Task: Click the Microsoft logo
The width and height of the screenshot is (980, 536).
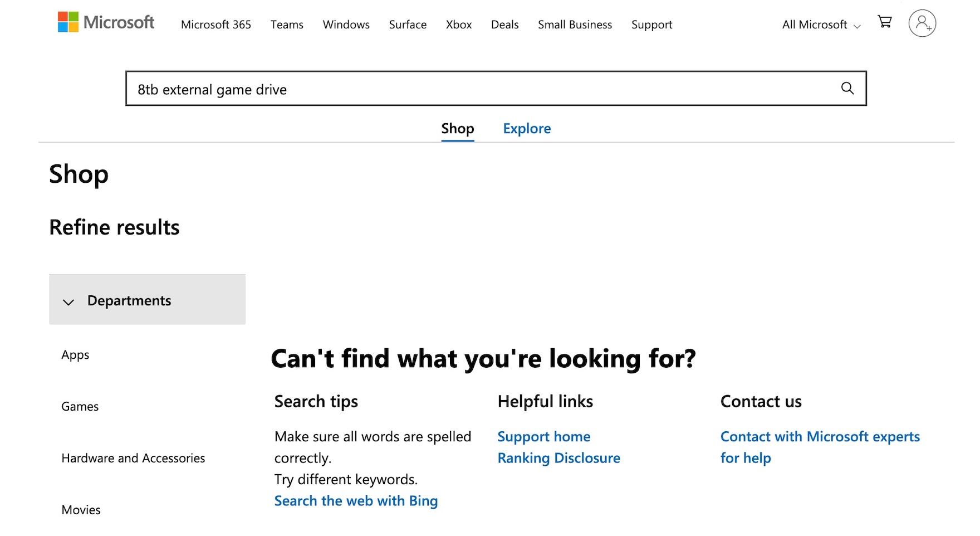Action: point(106,22)
